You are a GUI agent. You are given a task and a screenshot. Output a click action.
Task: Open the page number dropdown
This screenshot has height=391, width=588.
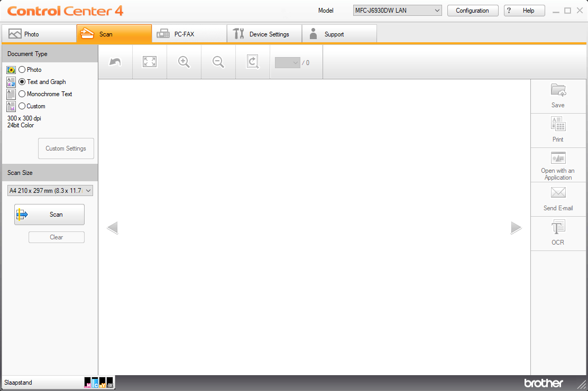click(x=288, y=62)
